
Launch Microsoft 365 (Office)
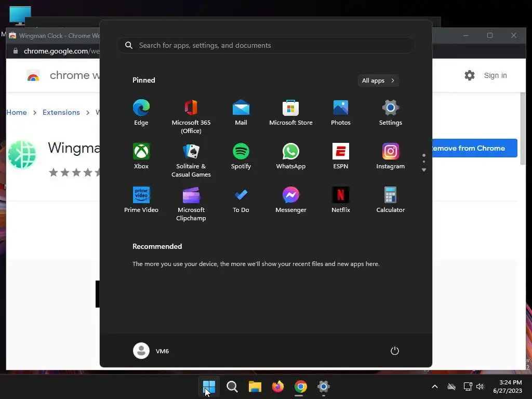tap(191, 117)
